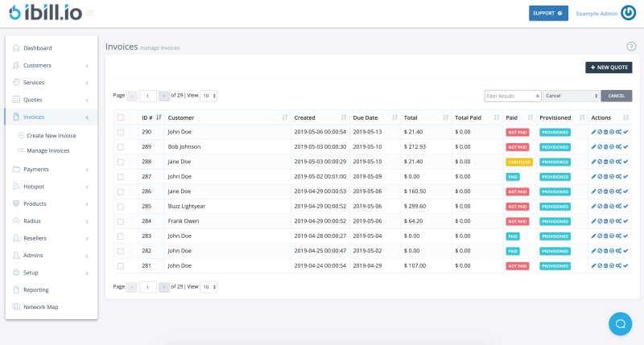
Task: Expand the Services sidebar chevron
Action: [87, 83]
